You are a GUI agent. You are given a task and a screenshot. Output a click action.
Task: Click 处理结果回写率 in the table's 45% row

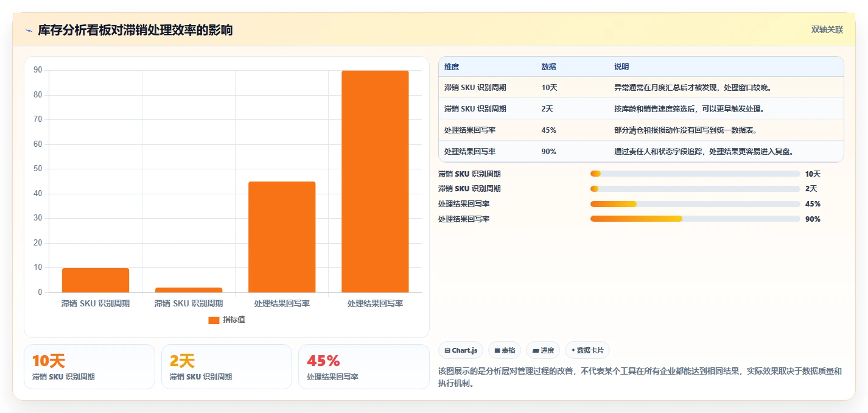[470, 130]
